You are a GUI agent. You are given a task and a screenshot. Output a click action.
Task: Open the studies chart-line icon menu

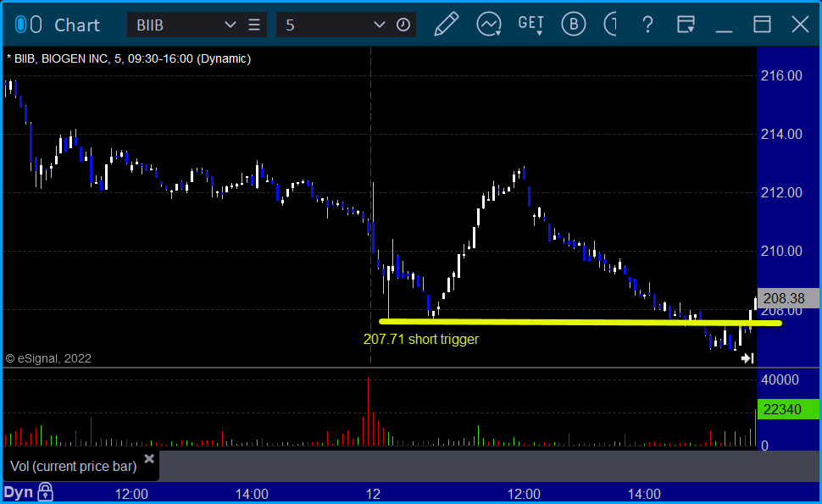click(489, 25)
